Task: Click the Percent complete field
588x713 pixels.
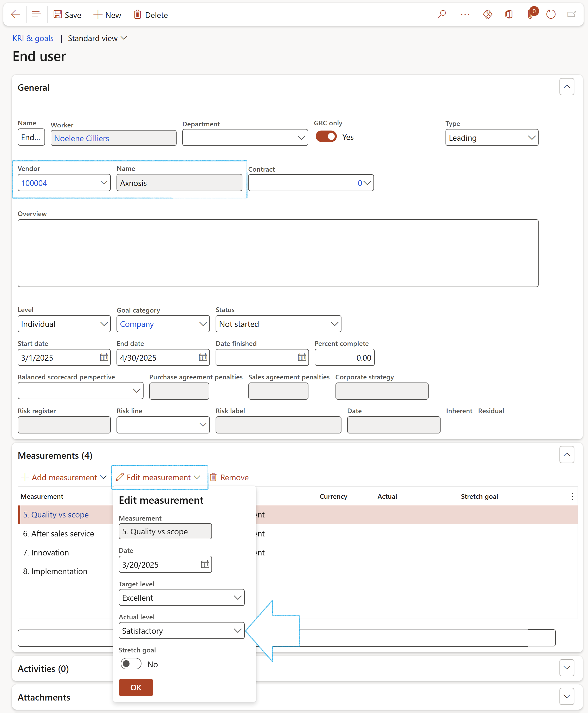Action: [x=345, y=358]
